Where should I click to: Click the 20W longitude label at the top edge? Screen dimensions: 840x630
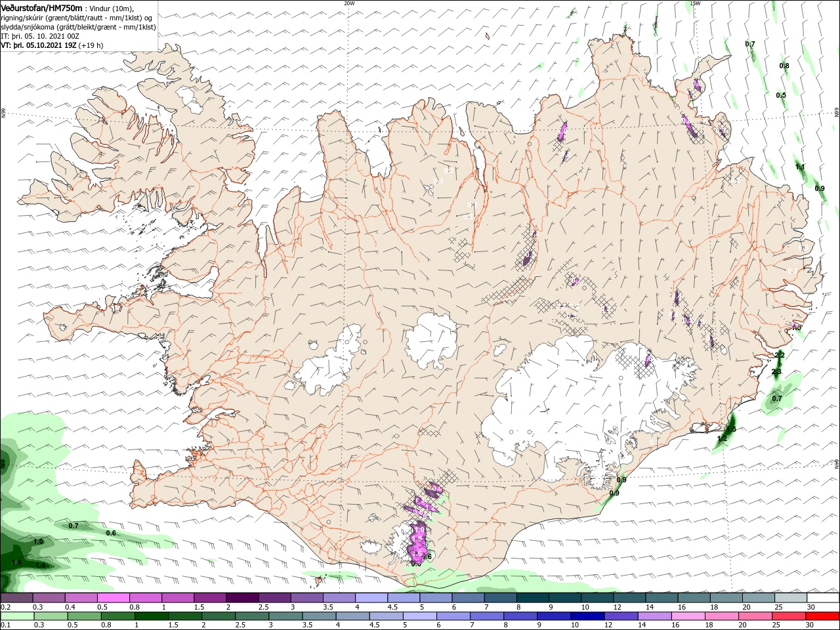pos(349,3)
